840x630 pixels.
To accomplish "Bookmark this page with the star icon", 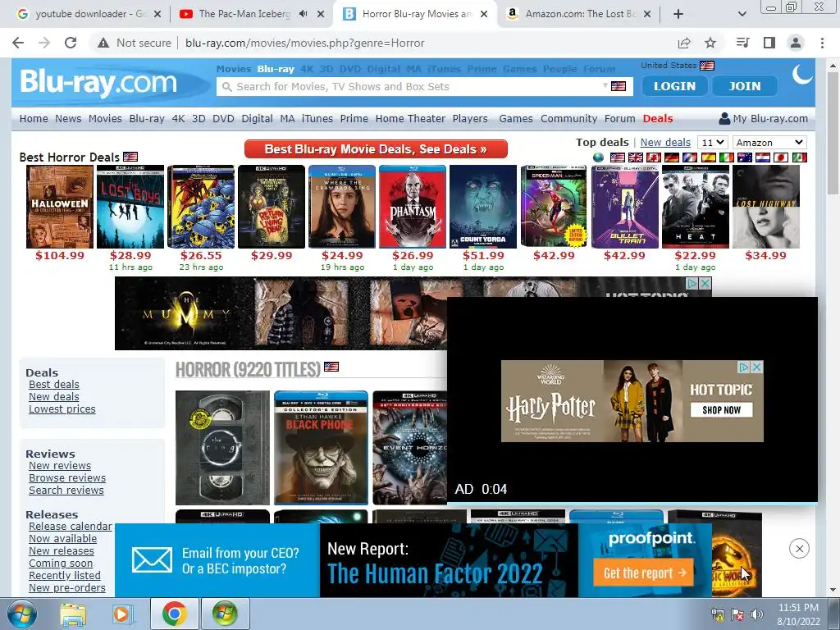I will pos(710,43).
